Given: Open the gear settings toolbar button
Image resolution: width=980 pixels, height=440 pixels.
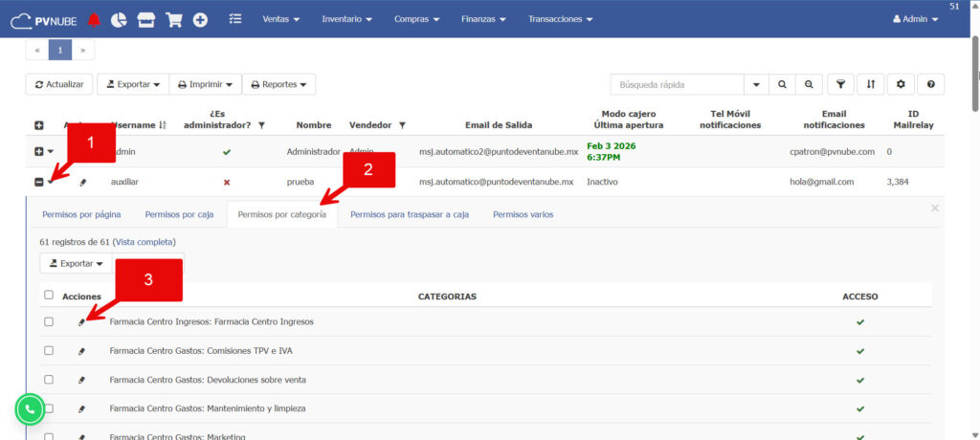Looking at the screenshot, I should [x=900, y=84].
